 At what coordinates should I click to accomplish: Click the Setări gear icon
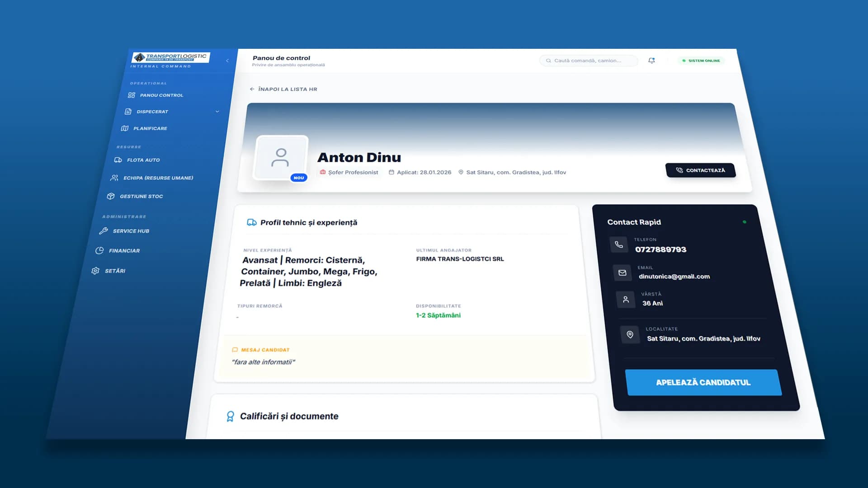tap(95, 271)
